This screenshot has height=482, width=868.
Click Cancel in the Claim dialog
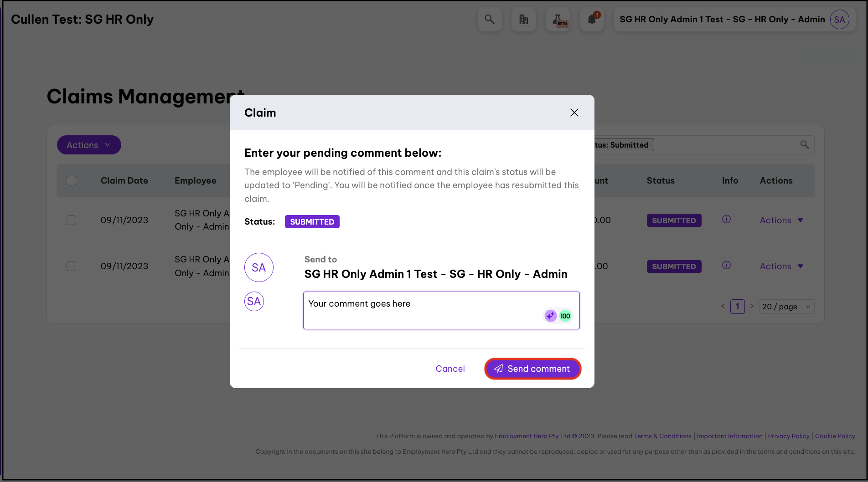[450, 369]
